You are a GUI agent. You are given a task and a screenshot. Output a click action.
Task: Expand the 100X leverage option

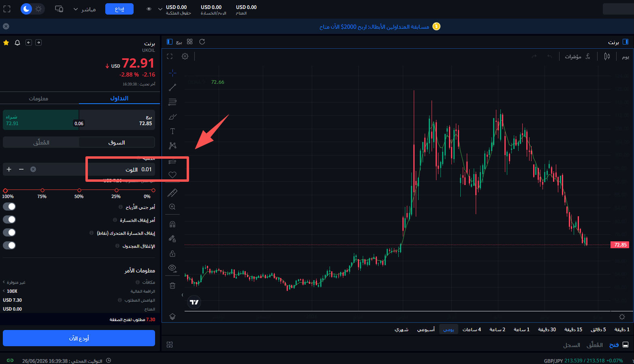coord(10,291)
